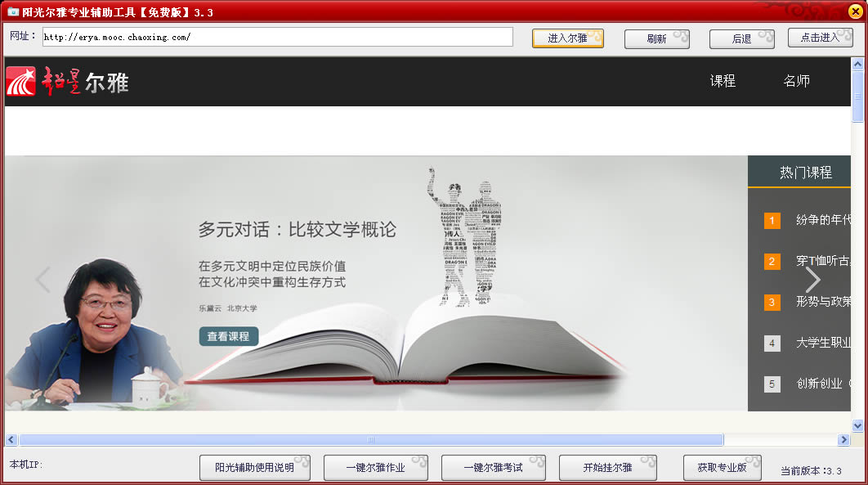This screenshot has height=485, width=868.
Task: Start 一键尔雅作业 homework helper
Action: 375,468
